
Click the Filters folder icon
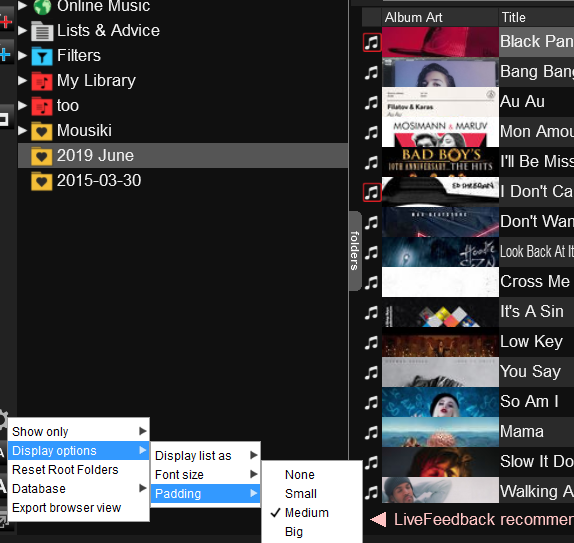(42, 56)
